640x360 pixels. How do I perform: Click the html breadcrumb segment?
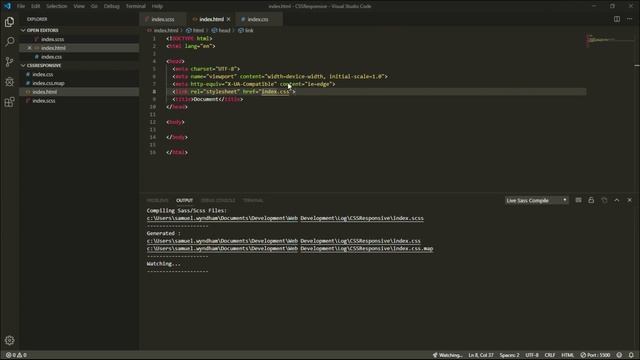[x=195, y=30]
